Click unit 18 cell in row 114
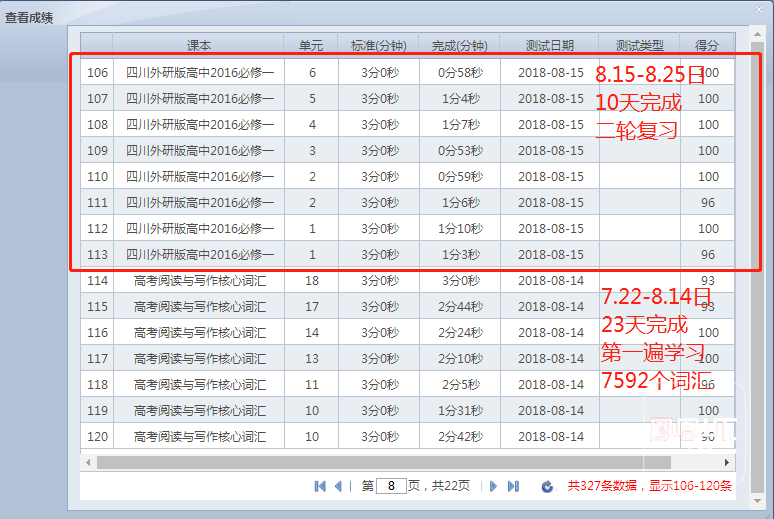774x519 pixels. 312,280
